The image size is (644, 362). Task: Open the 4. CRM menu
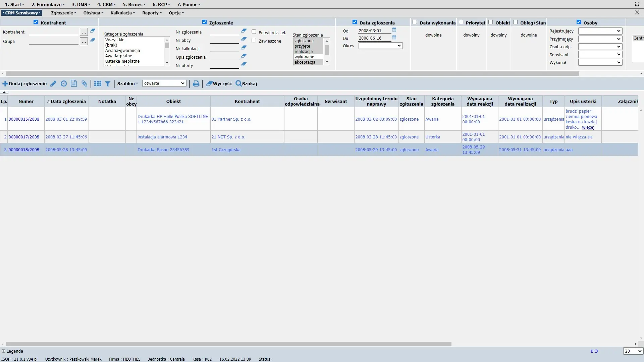coord(106,4)
